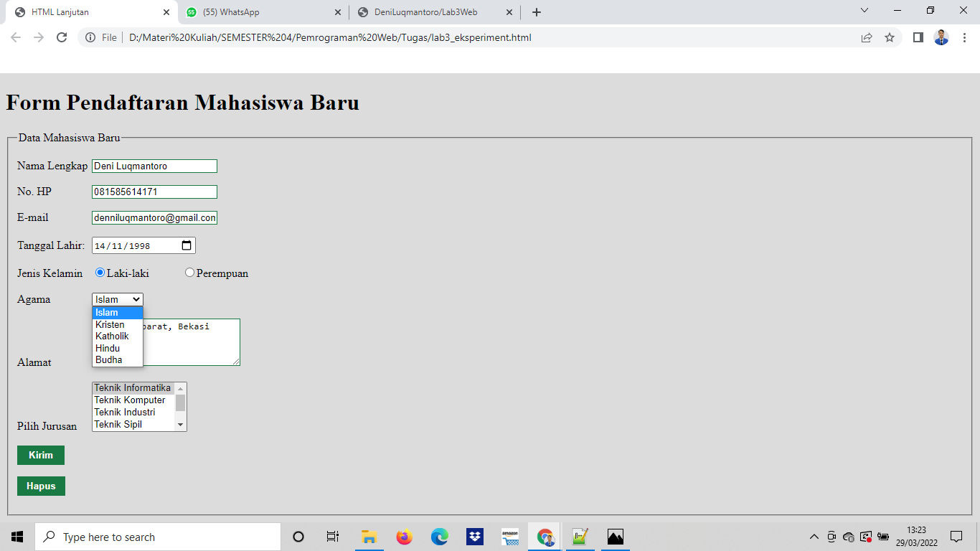
Task: Select the Perempuan radio button
Action: pos(189,272)
